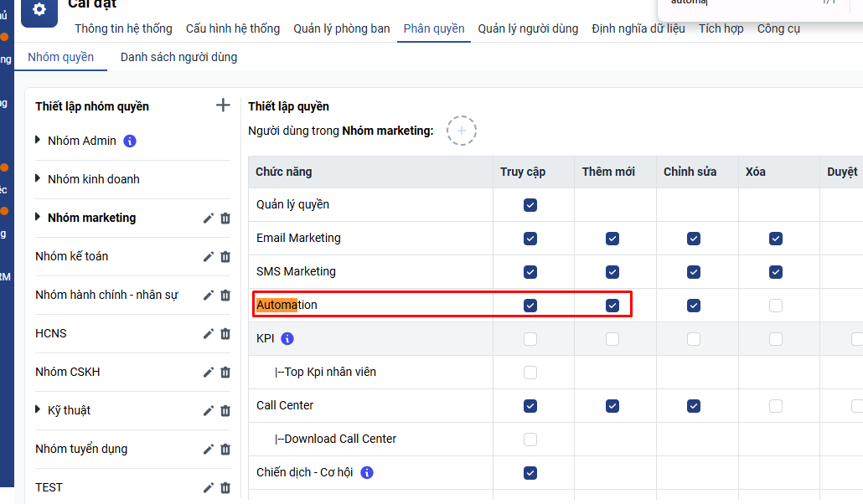The width and height of the screenshot is (863, 504).
Task: Uncheck Truy cập for Quản lý quyền
Action: [x=530, y=205]
